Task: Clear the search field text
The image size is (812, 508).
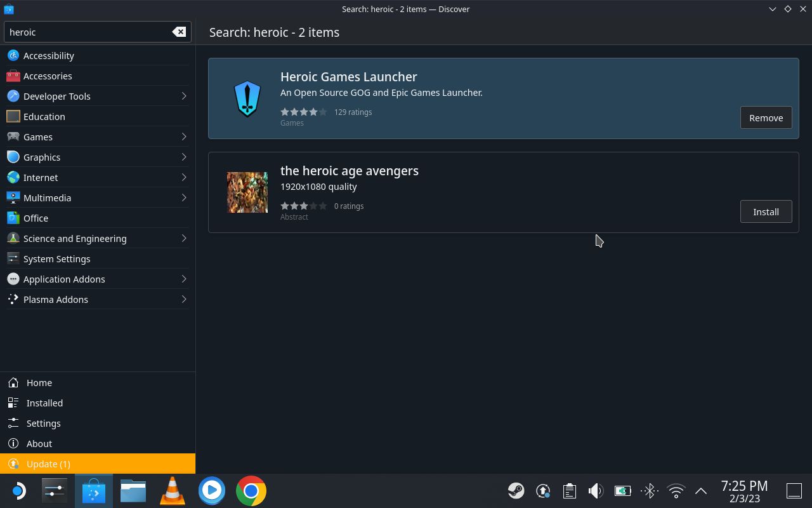Action: [x=179, y=32]
